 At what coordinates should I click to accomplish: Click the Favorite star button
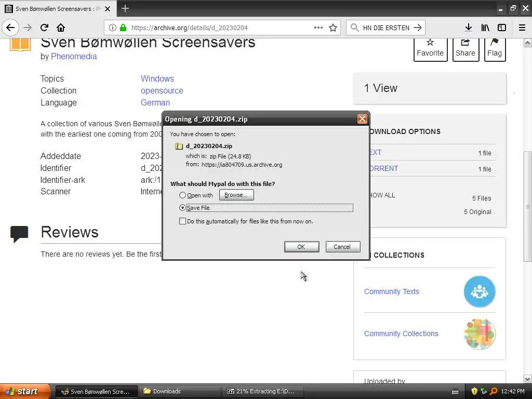(430, 49)
